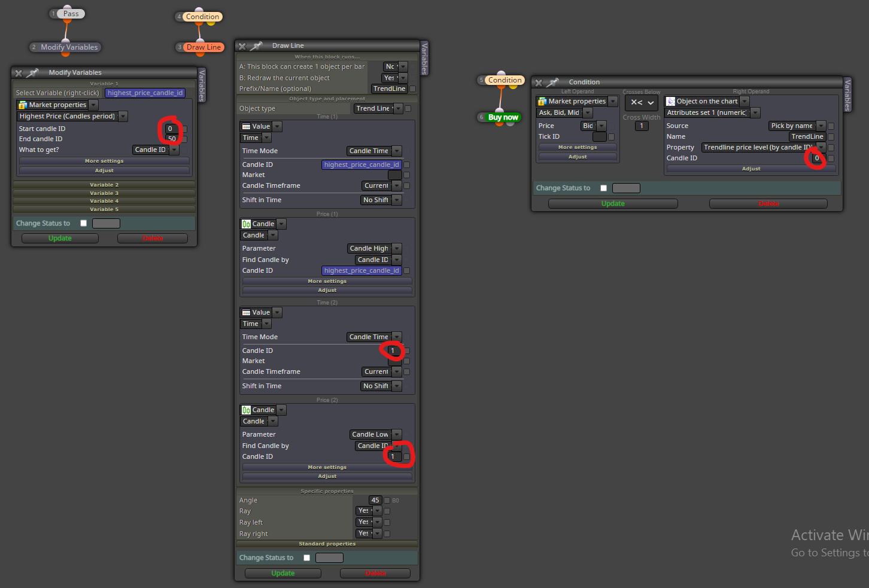
Task: Open Variables side tab of Modify Variables panel
Action: [x=202, y=85]
